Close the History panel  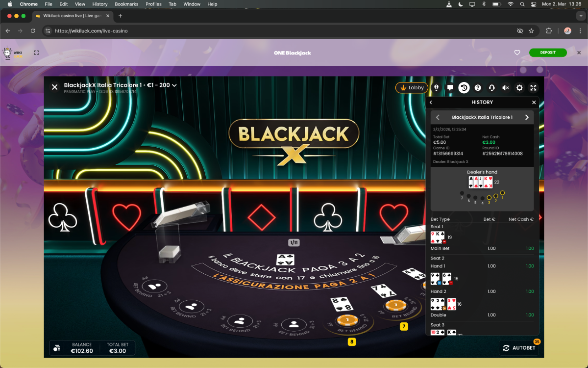click(x=534, y=103)
